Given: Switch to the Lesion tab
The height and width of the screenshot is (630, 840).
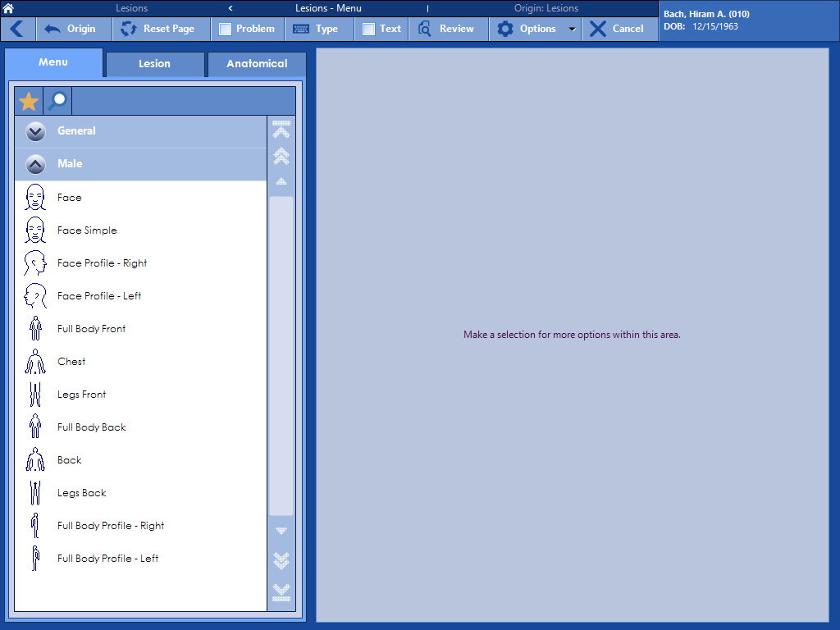Looking at the screenshot, I should pyautogui.click(x=154, y=64).
